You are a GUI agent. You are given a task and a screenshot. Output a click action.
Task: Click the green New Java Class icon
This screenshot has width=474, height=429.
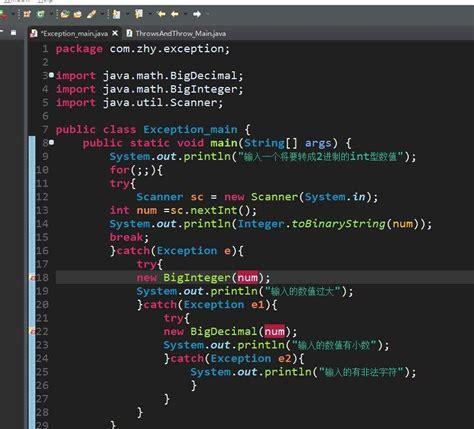coord(41,14)
